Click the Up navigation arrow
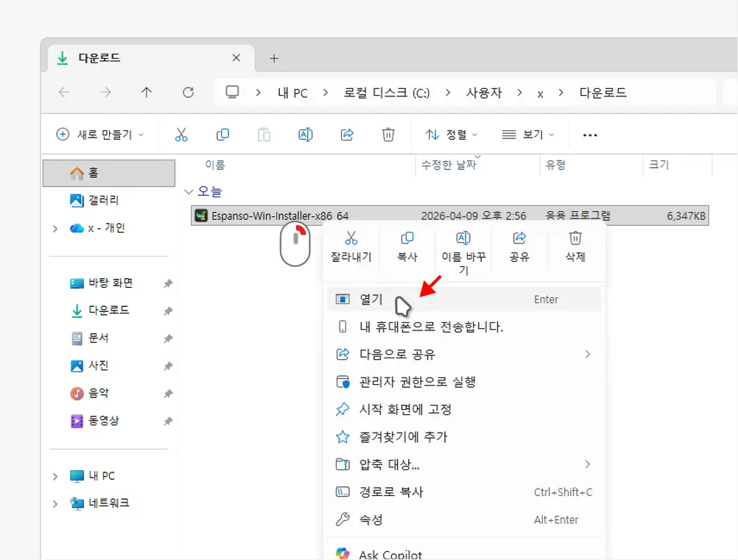This screenshot has height=560, width=738. 146,93
